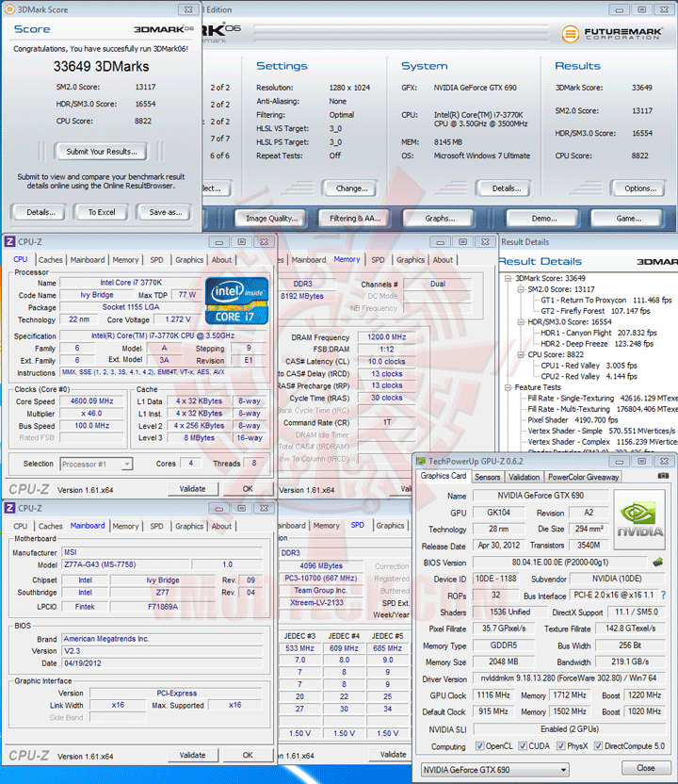Click the camera screenshot icon in GPU-Z
The height and width of the screenshot is (784, 678).
663,476
